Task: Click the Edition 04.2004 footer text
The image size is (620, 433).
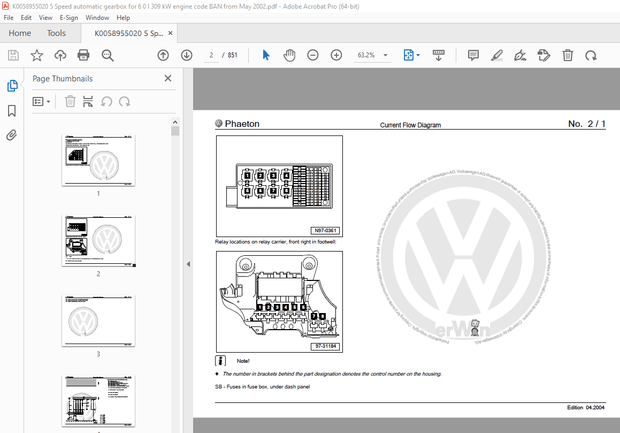Action: pos(586,407)
